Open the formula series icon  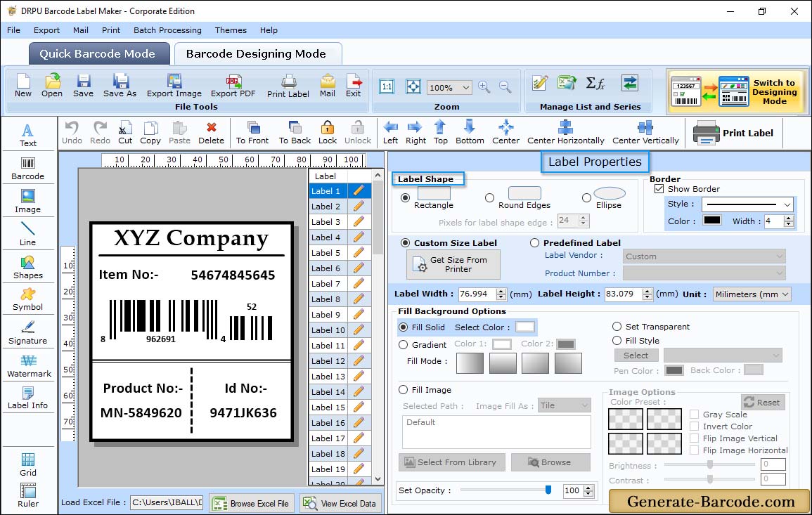pyautogui.click(x=595, y=83)
